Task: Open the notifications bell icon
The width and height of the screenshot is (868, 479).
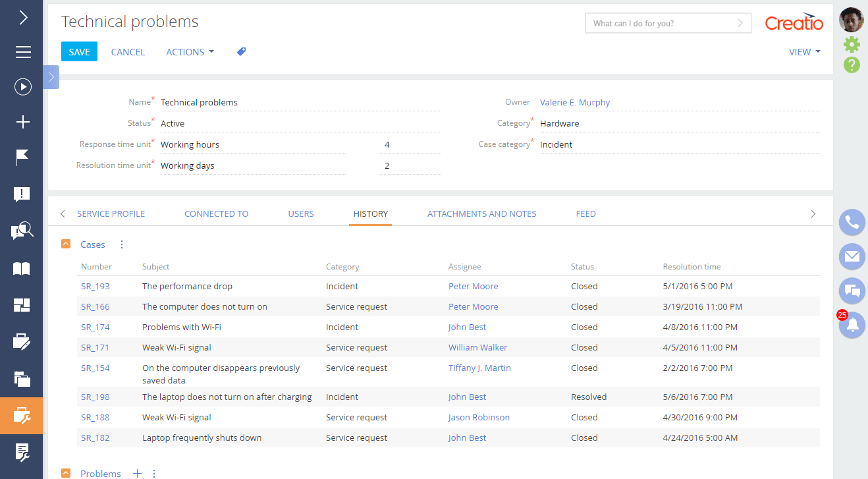Action: point(852,325)
